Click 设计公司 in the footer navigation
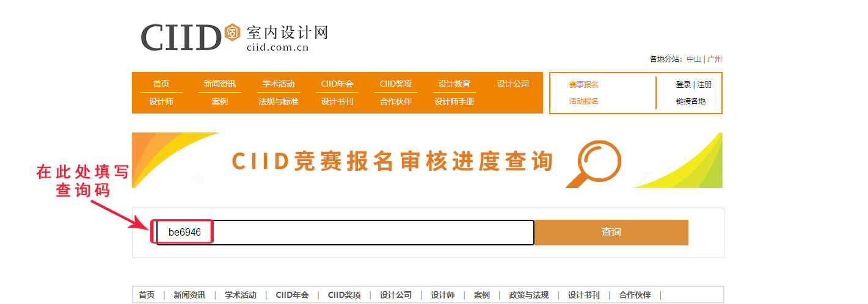The height and width of the screenshot is (304, 868). [396, 295]
